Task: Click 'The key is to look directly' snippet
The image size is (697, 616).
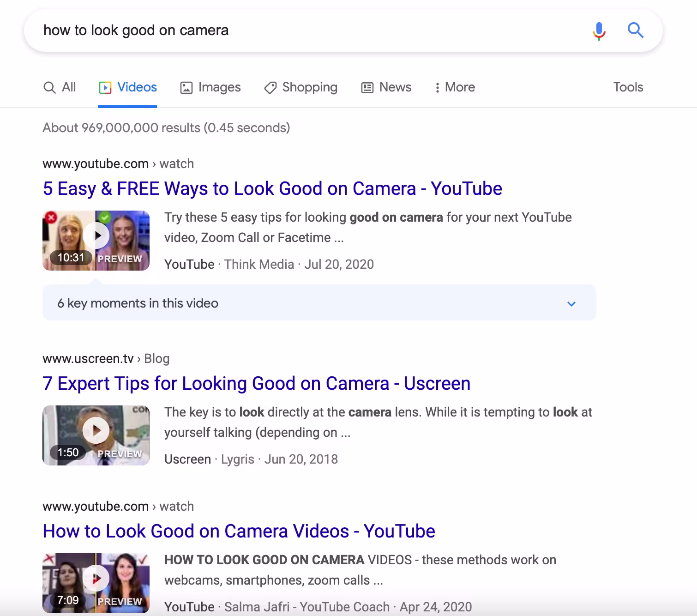Action: point(378,423)
